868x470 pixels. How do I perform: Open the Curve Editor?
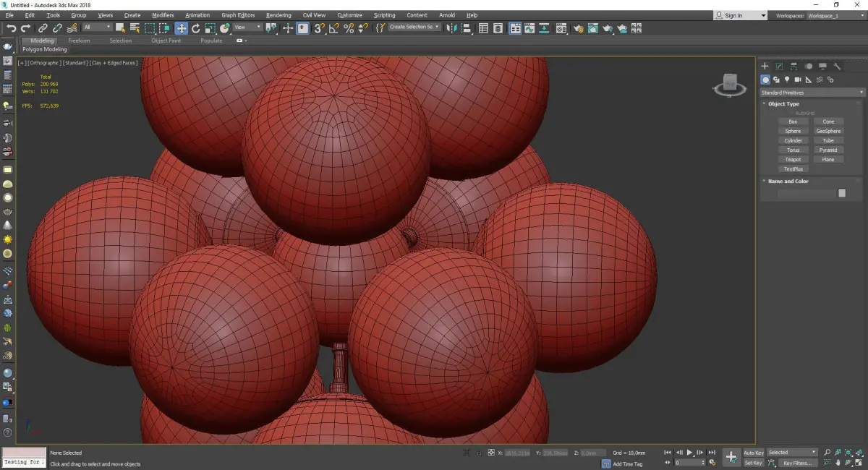tap(529, 28)
